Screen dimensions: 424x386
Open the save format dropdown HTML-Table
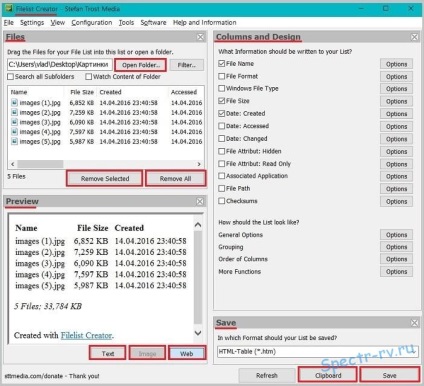(318, 352)
